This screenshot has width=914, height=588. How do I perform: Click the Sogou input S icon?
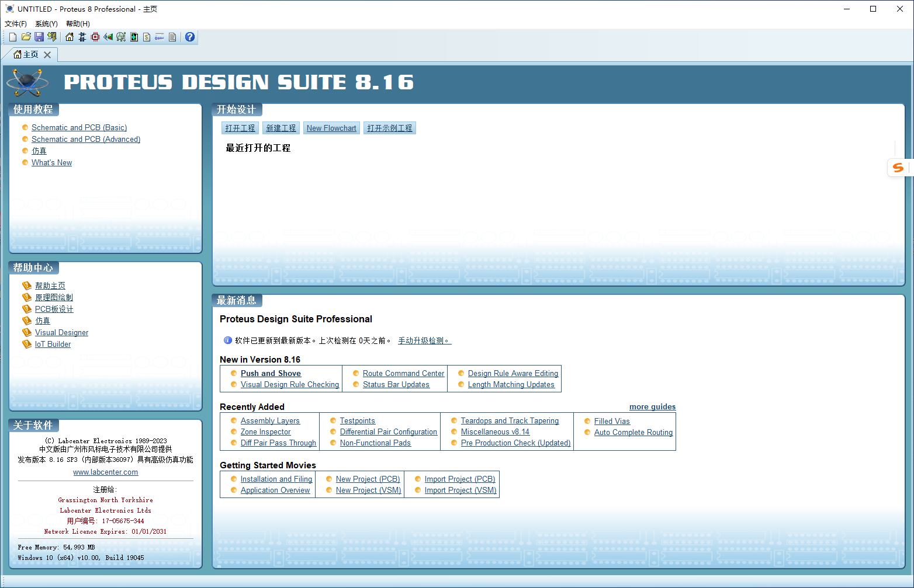(x=898, y=168)
